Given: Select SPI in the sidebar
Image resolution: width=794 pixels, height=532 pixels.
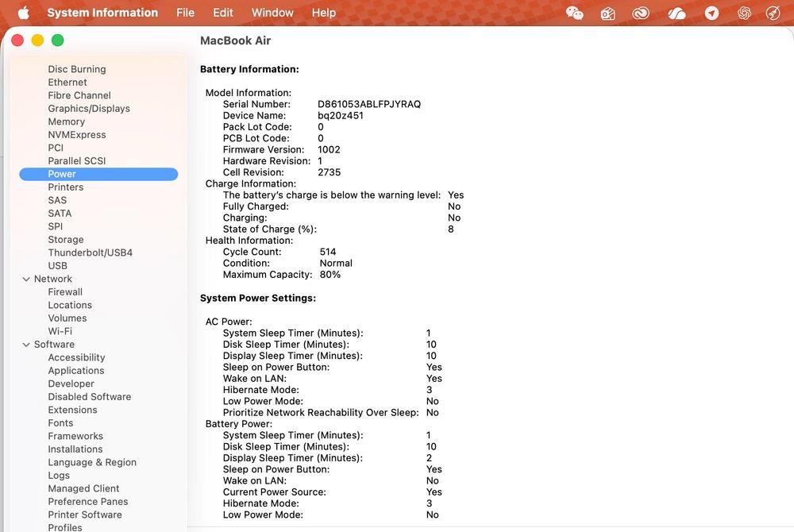Looking at the screenshot, I should point(56,226).
